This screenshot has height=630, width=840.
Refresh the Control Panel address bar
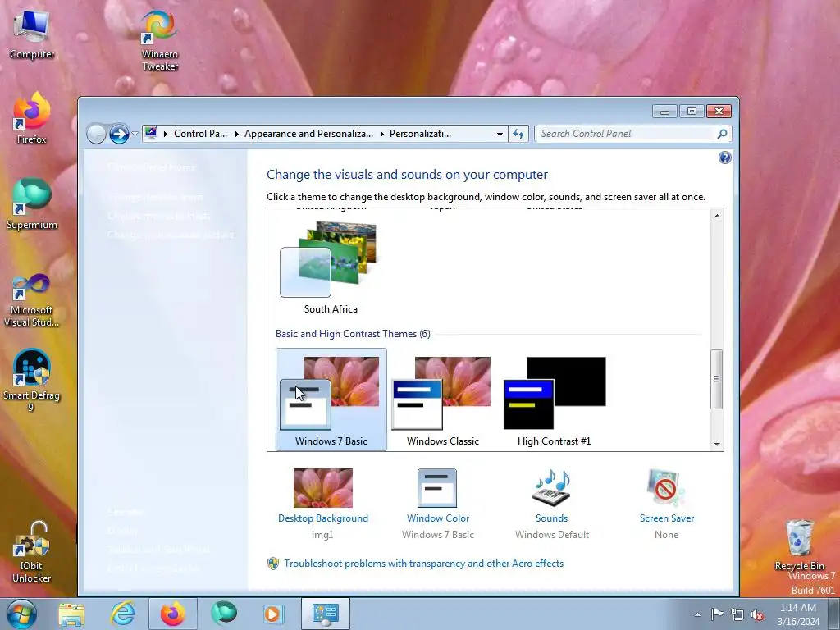(x=518, y=134)
